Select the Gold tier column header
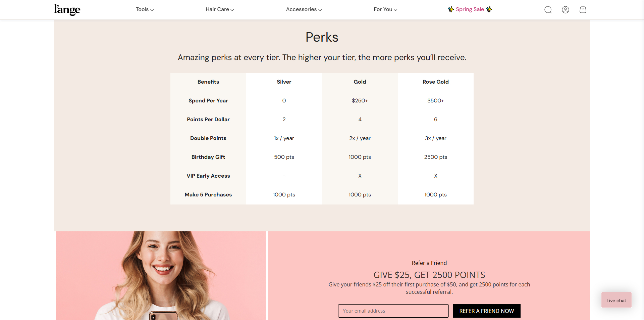Viewport: 644px width, 320px height. (360, 82)
